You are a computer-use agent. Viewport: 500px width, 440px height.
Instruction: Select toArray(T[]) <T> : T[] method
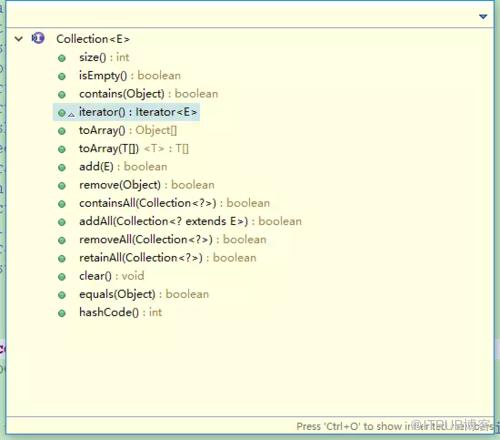tap(134, 149)
